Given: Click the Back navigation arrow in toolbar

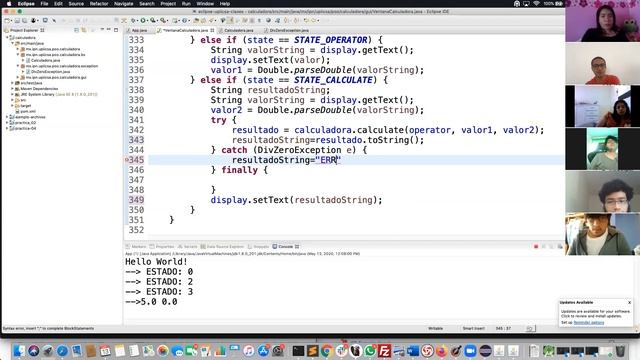Looking at the screenshot, I should [x=305, y=20].
